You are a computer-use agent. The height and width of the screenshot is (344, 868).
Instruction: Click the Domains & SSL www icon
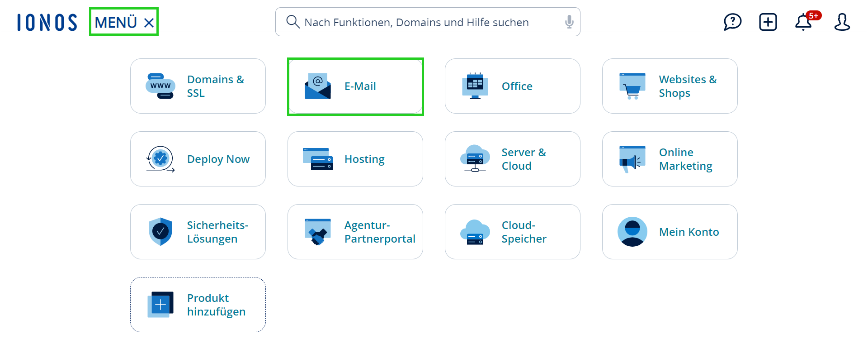click(x=160, y=86)
